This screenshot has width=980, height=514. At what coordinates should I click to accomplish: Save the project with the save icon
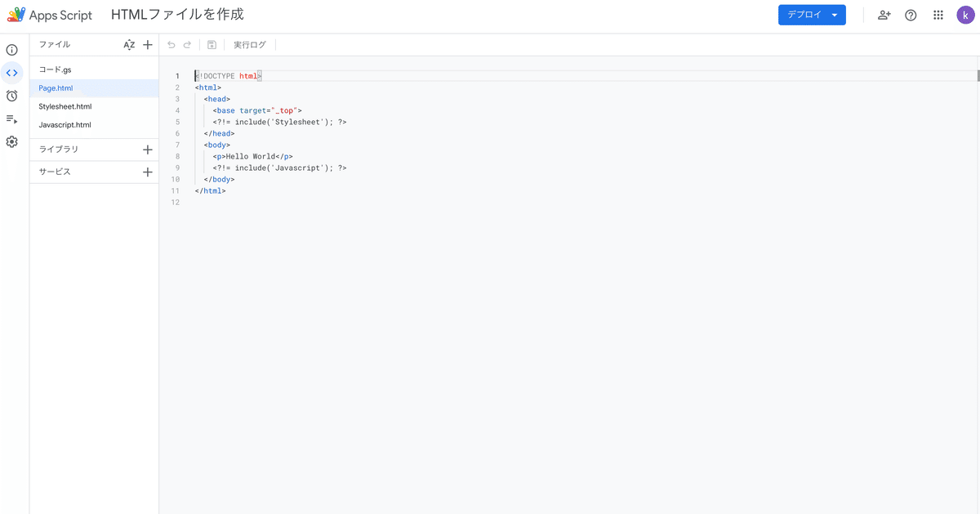pyautogui.click(x=212, y=44)
